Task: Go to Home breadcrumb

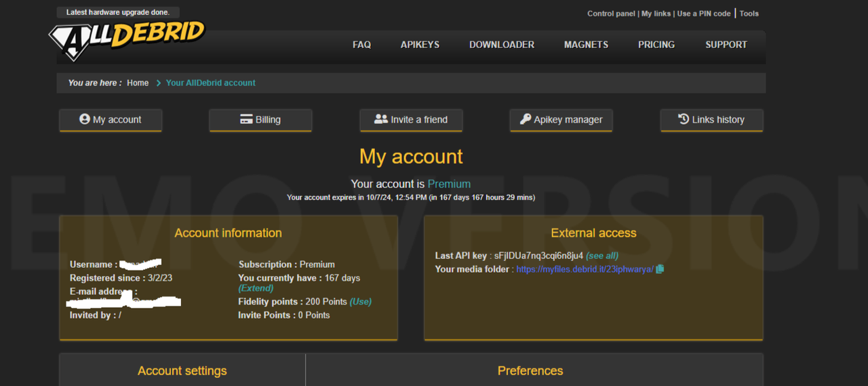Action: point(138,83)
